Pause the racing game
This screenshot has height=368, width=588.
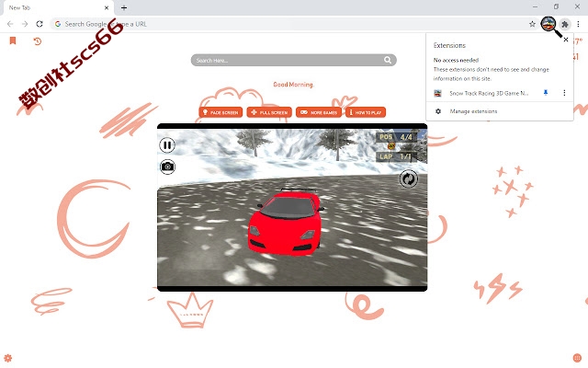click(x=167, y=145)
